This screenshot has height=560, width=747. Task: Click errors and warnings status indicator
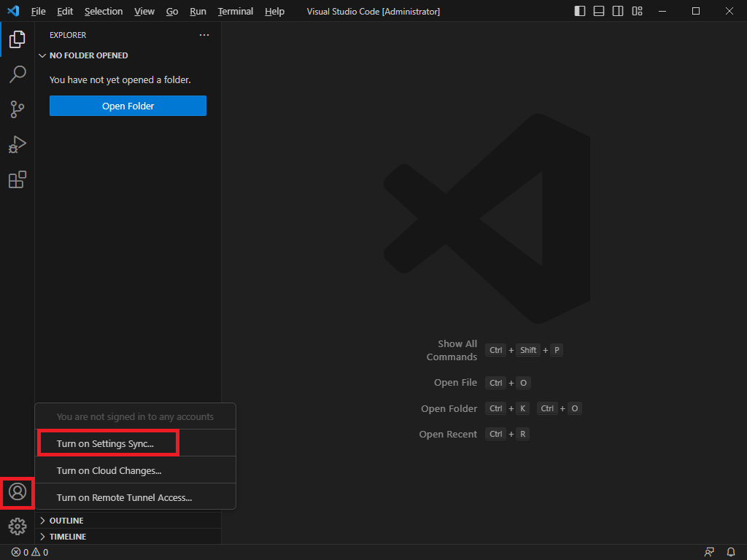point(30,552)
